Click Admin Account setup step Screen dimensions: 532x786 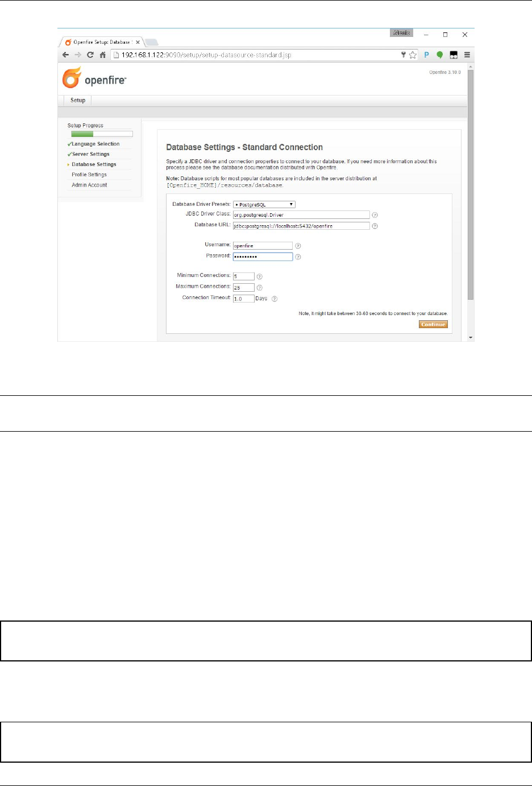pyautogui.click(x=89, y=185)
